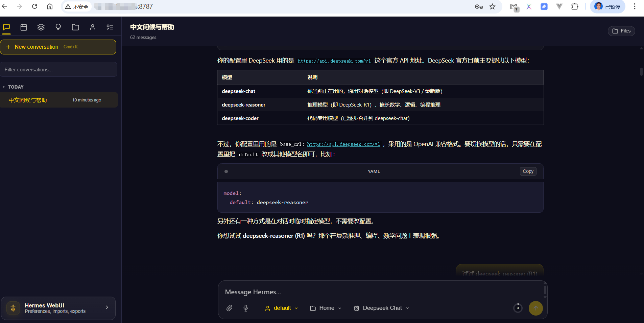The image size is (644, 323).
Task: Focus the Filter conversations search field
Action: [x=59, y=70]
